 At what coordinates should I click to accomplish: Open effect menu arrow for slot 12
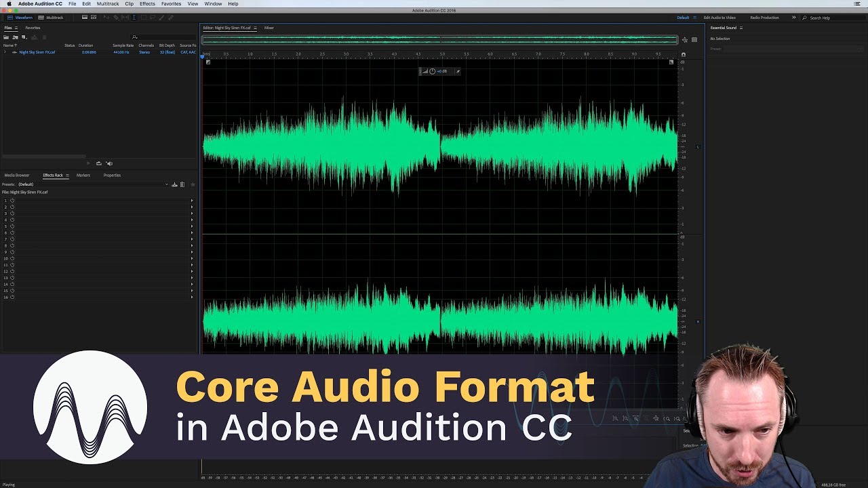click(192, 271)
